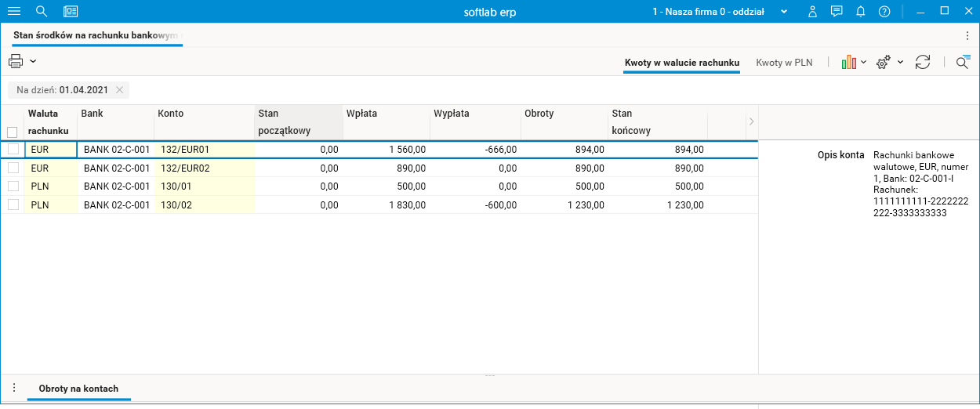This screenshot has width=980, height=409.
Task: Expand the printer options dropdown arrow
Action: pyautogui.click(x=33, y=61)
